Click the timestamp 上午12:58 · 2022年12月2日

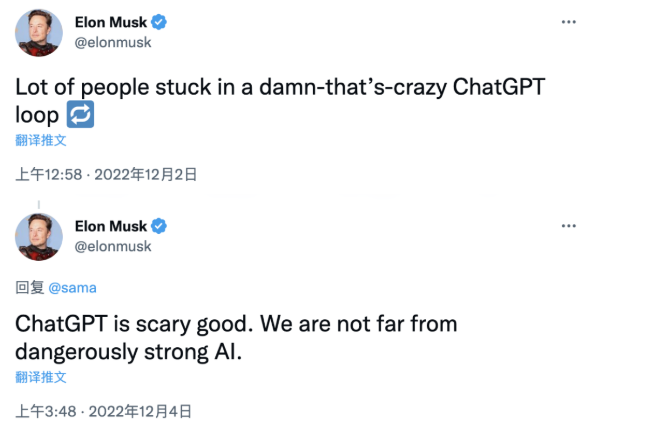pyautogui.click(x=106, y=175)
